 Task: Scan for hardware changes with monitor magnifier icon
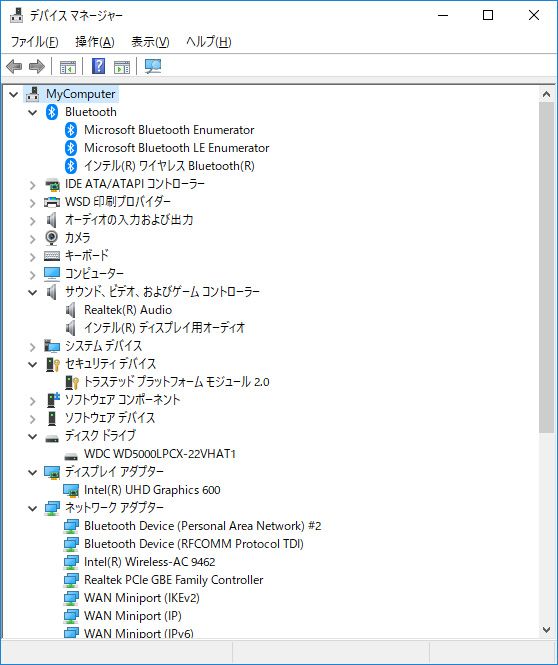click(x=153, y=66)
